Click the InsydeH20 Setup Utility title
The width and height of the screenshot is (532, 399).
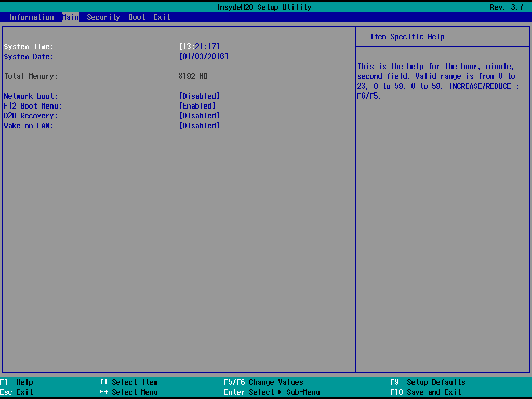(x=264, y=7)
